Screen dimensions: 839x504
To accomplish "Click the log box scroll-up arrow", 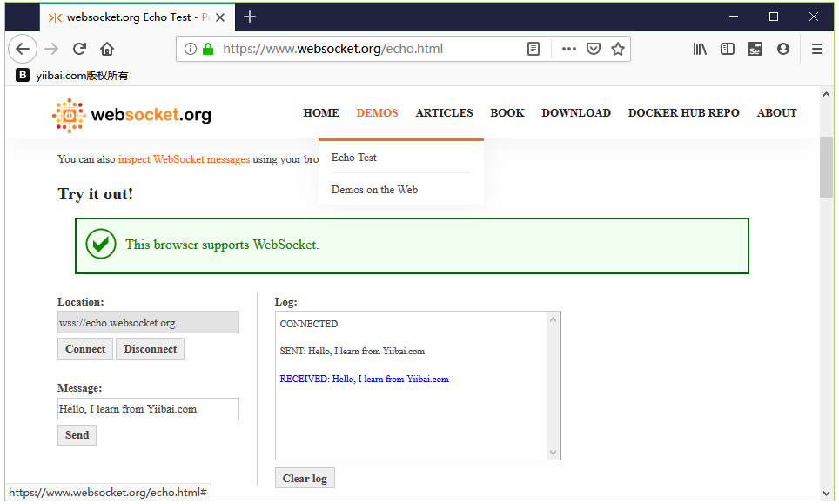I will click(553, 319).
